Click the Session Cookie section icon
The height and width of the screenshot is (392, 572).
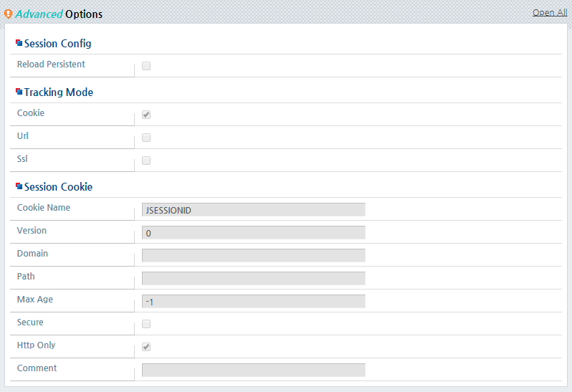click(19, 186)
